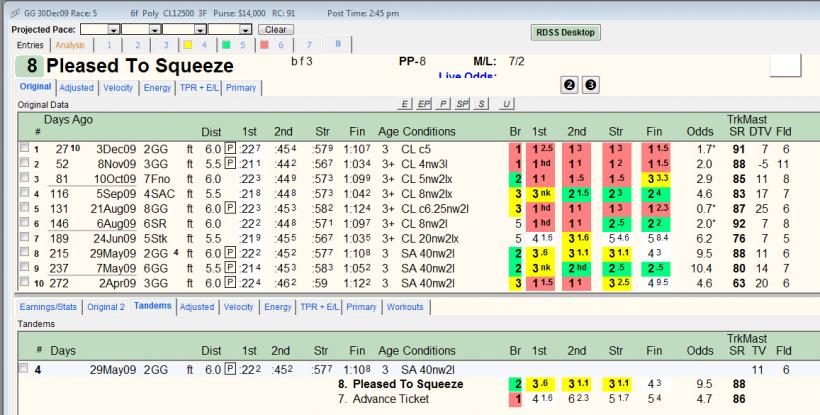Open horse tab 4 with yellow marker
Image resolution: width=820 pixels, height=415 pixels.
tap(196, 45)
